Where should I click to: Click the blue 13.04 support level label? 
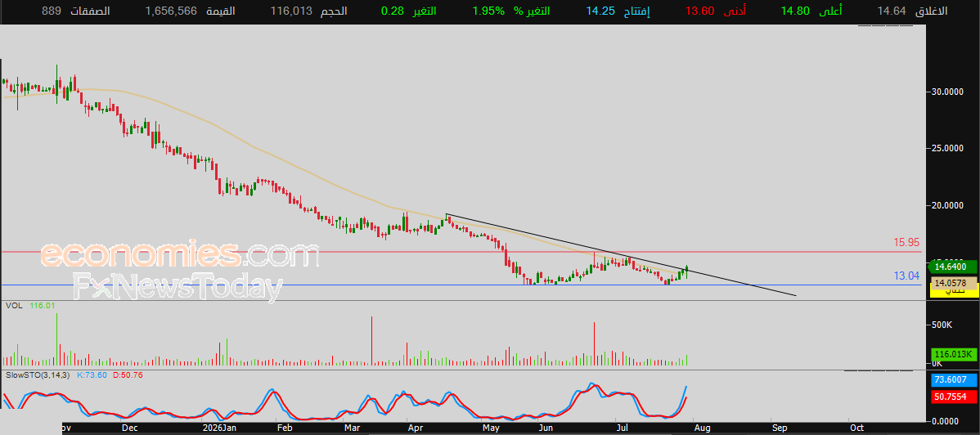point(907,275)
